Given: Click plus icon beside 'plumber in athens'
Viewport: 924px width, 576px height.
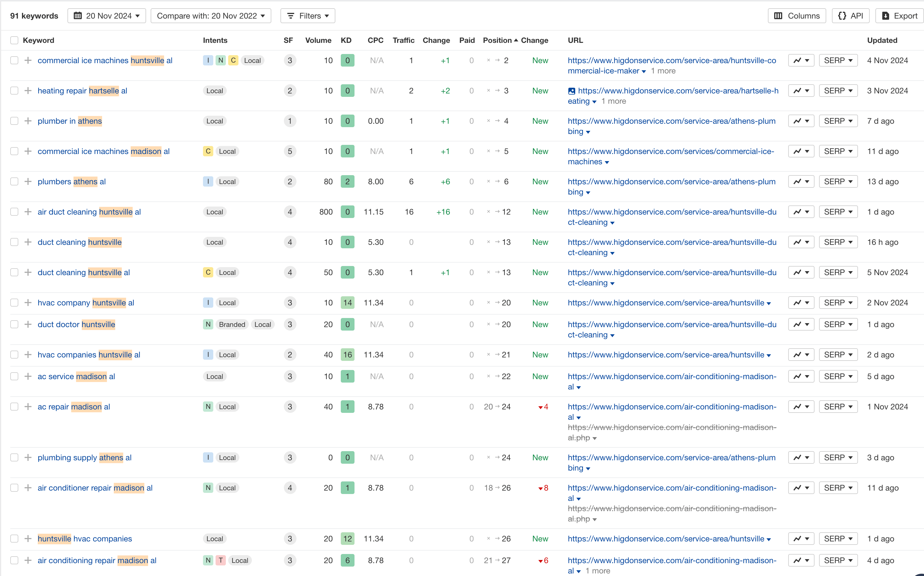Looking at the screenshot, I should pos(28,121).
